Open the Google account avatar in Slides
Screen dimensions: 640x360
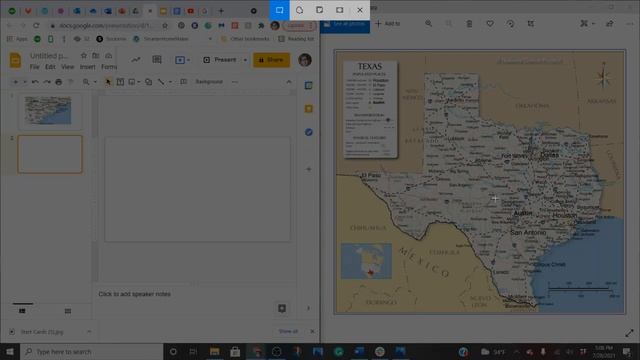pyautogui.click(x=305, y=60)
